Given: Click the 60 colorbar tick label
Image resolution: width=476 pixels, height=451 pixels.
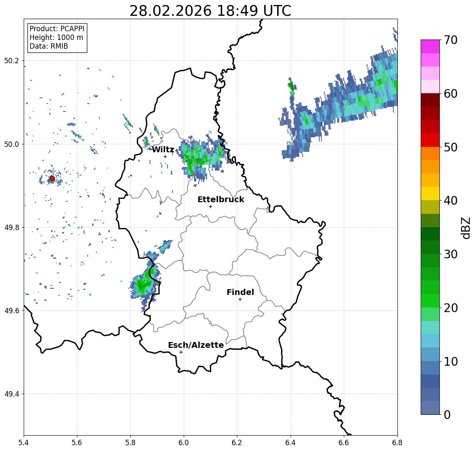Looking at the screenshot, I should [x=451, y=94].
